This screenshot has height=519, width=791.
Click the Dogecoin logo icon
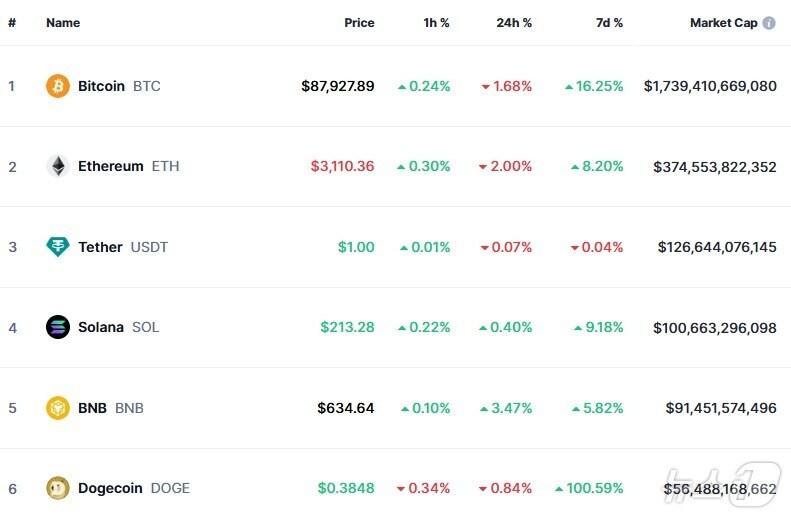click(x=58, y=488)
